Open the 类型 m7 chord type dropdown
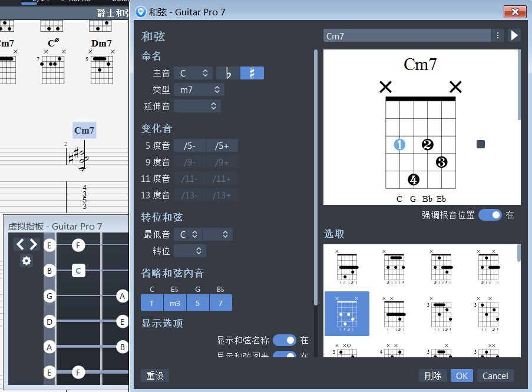The height and width of the screenshot is (392, 532). tap(198, 89)
